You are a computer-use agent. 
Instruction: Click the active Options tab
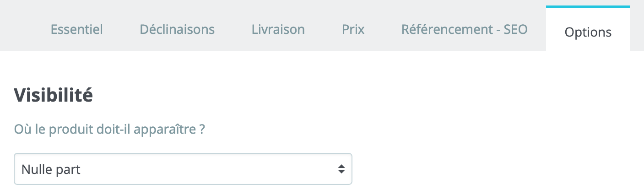588,32
